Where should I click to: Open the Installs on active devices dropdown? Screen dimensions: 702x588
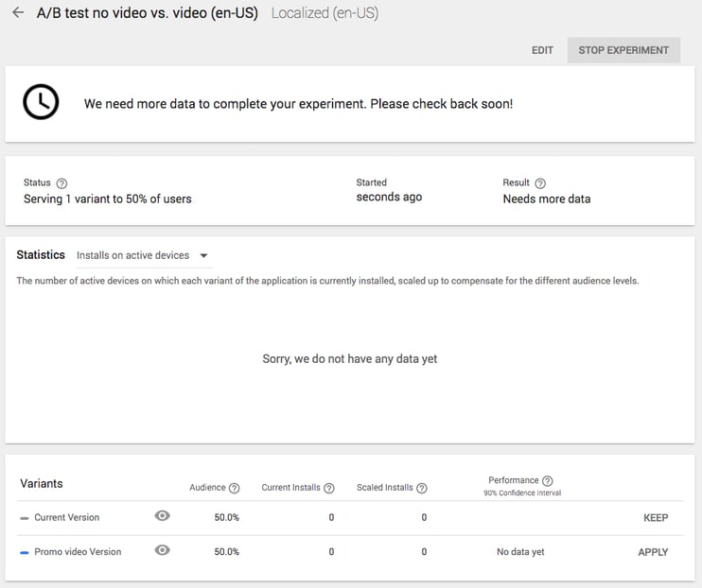click(x=143, y=255)
